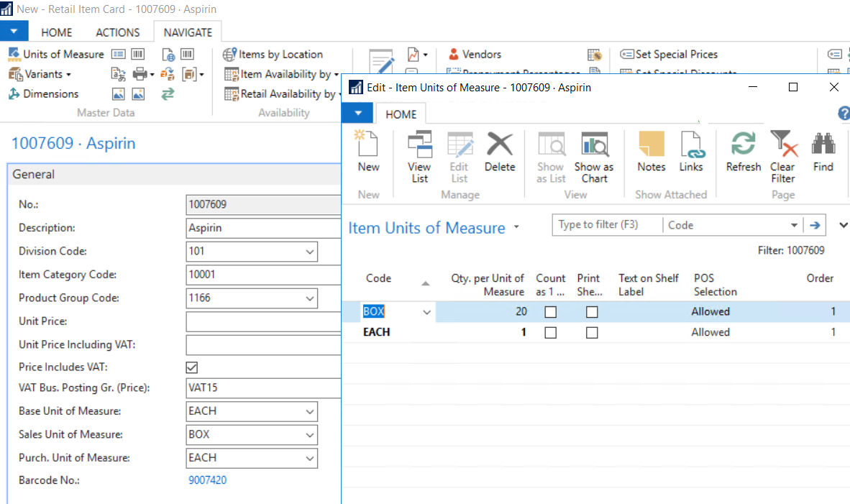Screen dimensions: 850x504
Task: Expand Product Group Code dropdown
Action: tap(309, 298)
